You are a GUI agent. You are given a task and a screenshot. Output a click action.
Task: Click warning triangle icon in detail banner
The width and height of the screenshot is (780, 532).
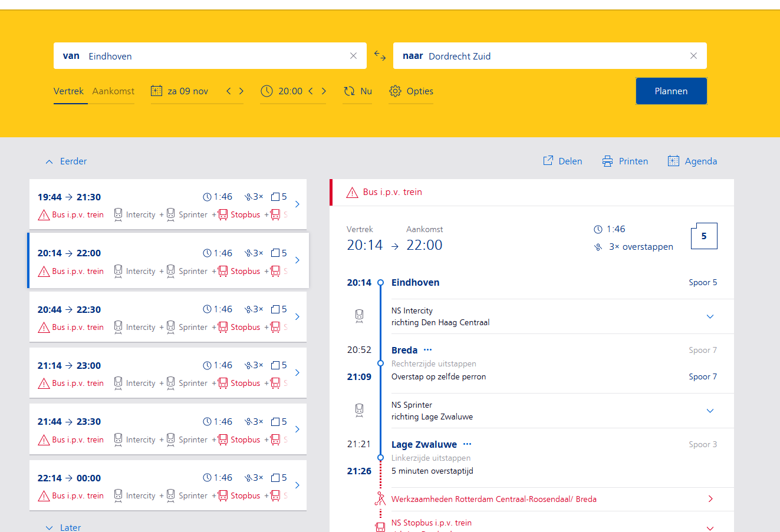tap(353, 192)
